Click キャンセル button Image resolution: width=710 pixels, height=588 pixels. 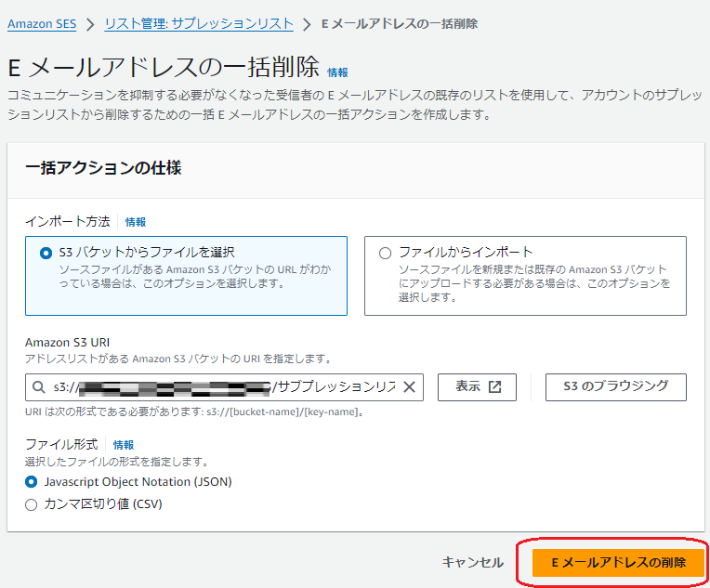pyautogui.click(x=472, y=562)
